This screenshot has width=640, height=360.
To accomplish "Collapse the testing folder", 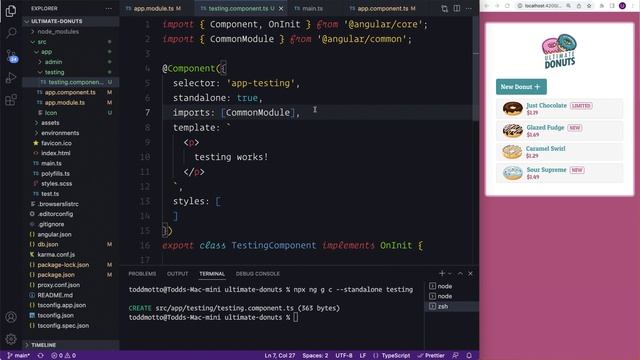I will click(x=71, y=72).
